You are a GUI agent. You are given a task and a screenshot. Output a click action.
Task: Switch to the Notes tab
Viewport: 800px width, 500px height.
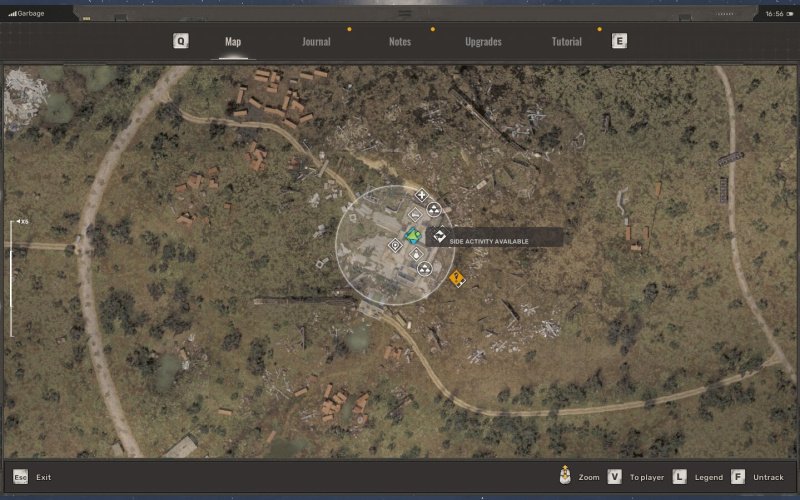[x=400, y=42]
